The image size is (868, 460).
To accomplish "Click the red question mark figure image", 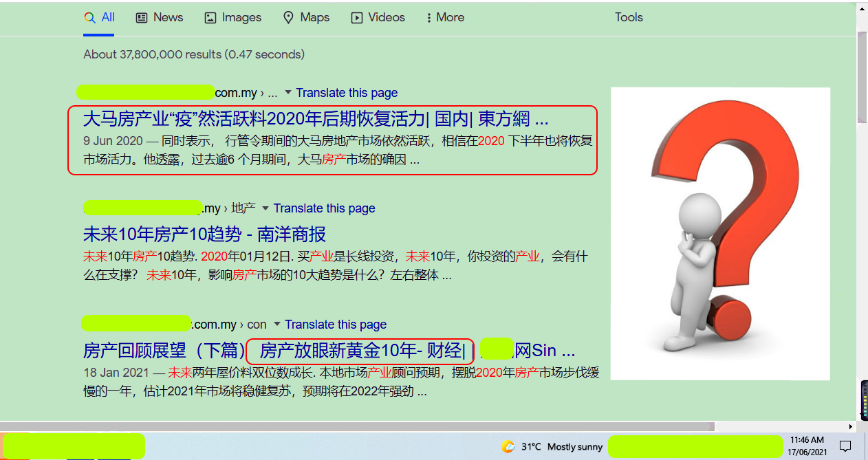I will click(720, 234).
